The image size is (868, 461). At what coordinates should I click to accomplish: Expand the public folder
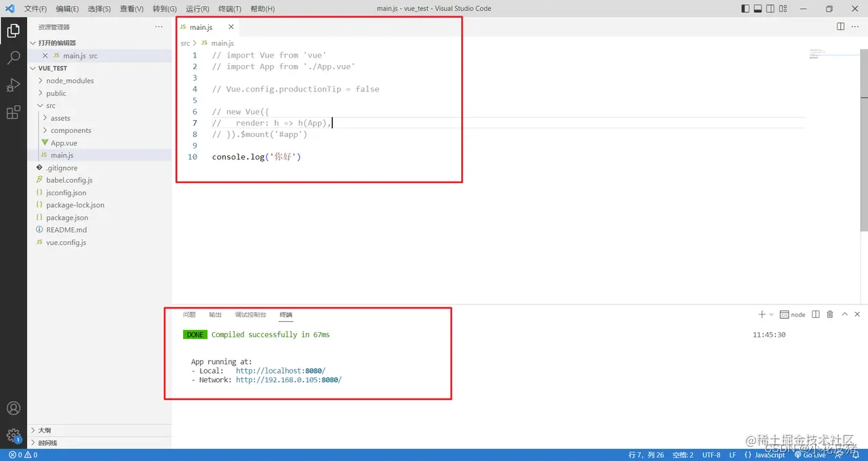(x=100, y=93)
